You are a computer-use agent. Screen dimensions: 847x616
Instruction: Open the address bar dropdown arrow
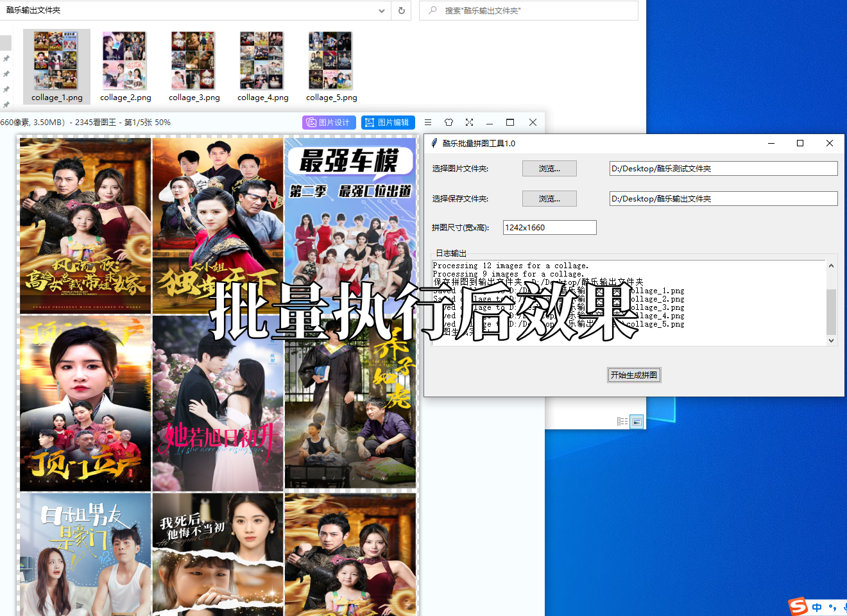pyautogui.click(x=381, y=10)
